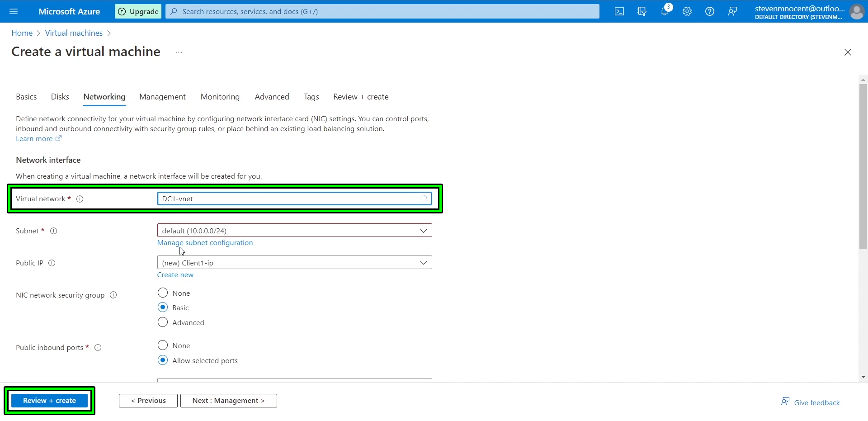Screen dimensions: 868x421
Task: Switch to the Disks tab
Action: (x=60, y=96)
